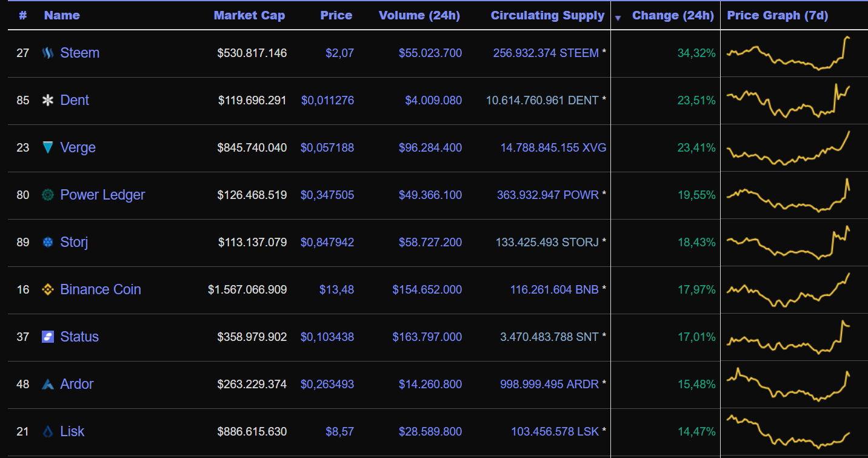868x458 pixels.
Task: Open the Storj coin page link
Action: pos(74,242)
